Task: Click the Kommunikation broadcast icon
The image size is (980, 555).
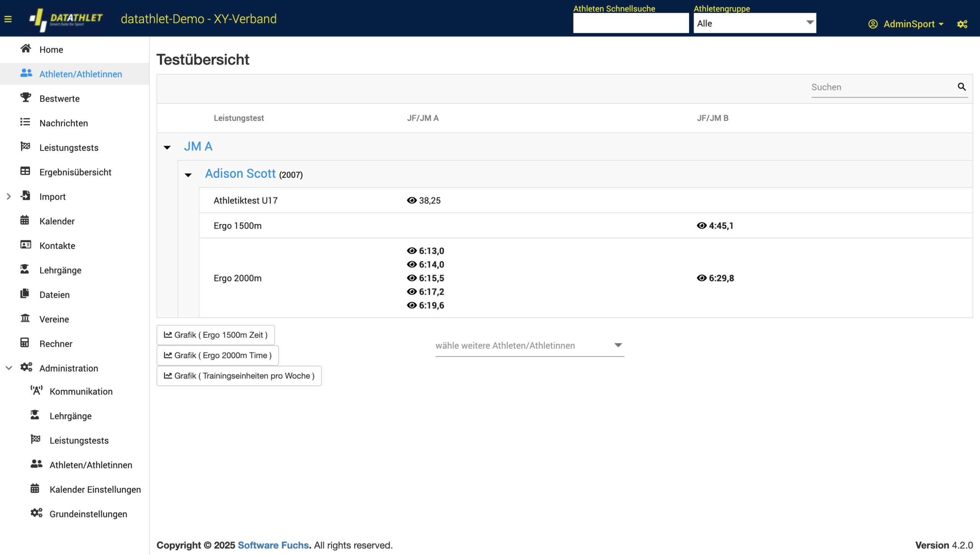Action: pos(36,391)
